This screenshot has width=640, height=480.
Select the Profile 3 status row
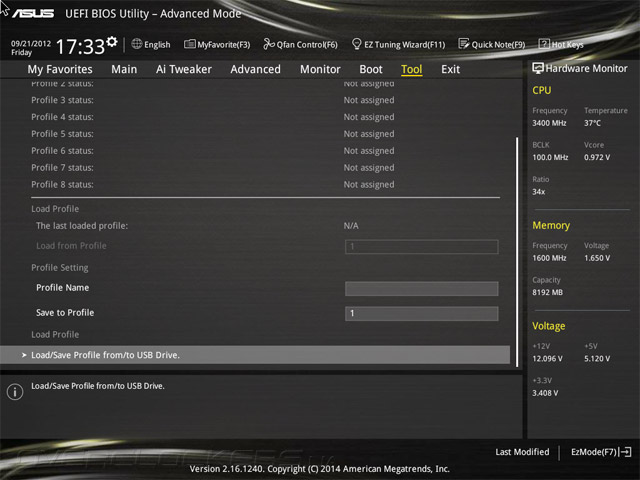265,100
